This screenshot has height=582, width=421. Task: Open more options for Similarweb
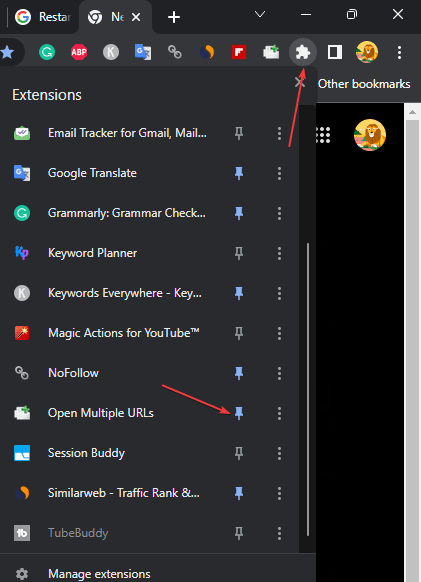(x=280, y=493)
